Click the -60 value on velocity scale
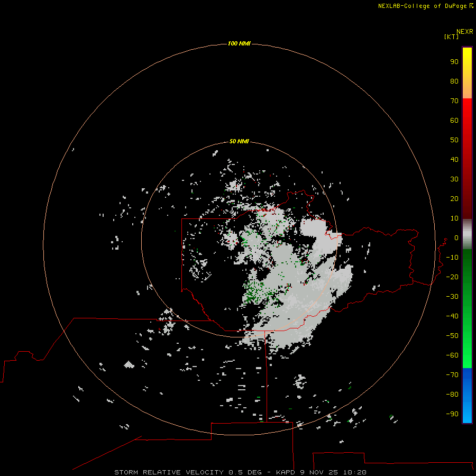 452,355
